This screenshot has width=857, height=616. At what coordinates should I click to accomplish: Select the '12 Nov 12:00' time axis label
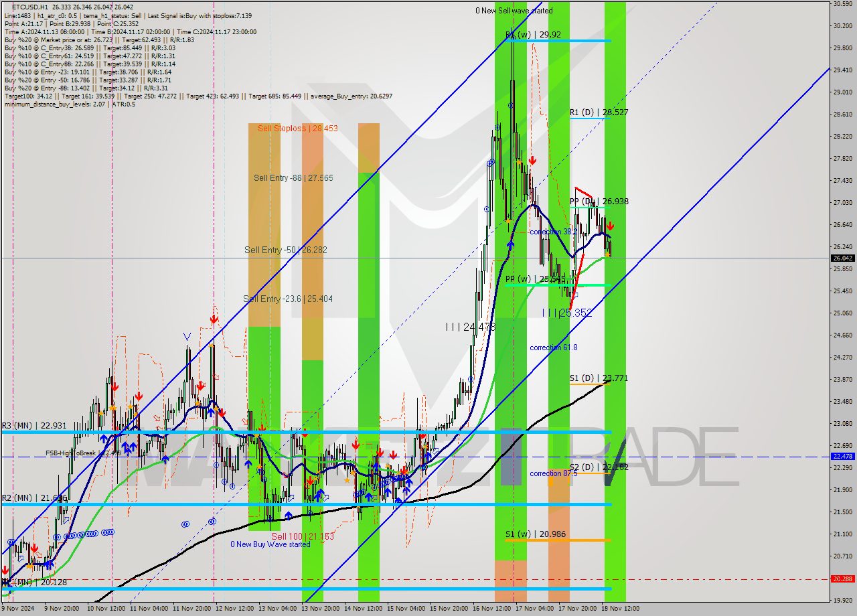click(x=235, y=609)
